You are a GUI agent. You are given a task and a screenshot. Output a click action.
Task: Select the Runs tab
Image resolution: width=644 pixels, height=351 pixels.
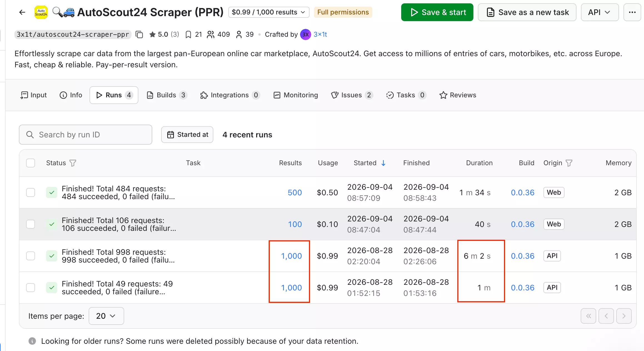click(x=114, y=95)
